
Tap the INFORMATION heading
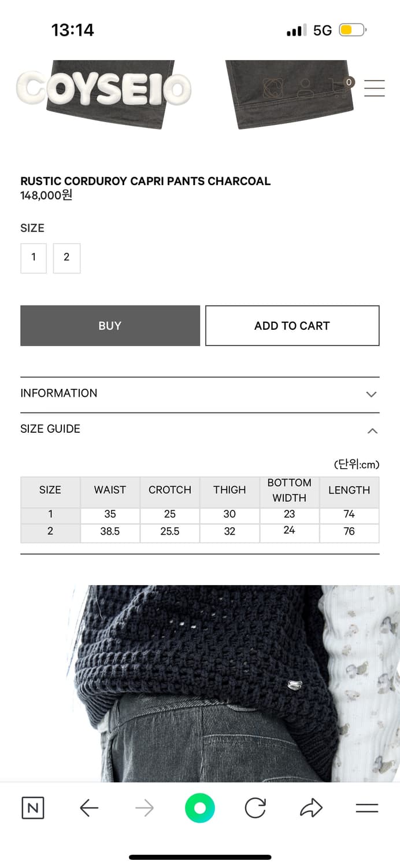[59, 393]
